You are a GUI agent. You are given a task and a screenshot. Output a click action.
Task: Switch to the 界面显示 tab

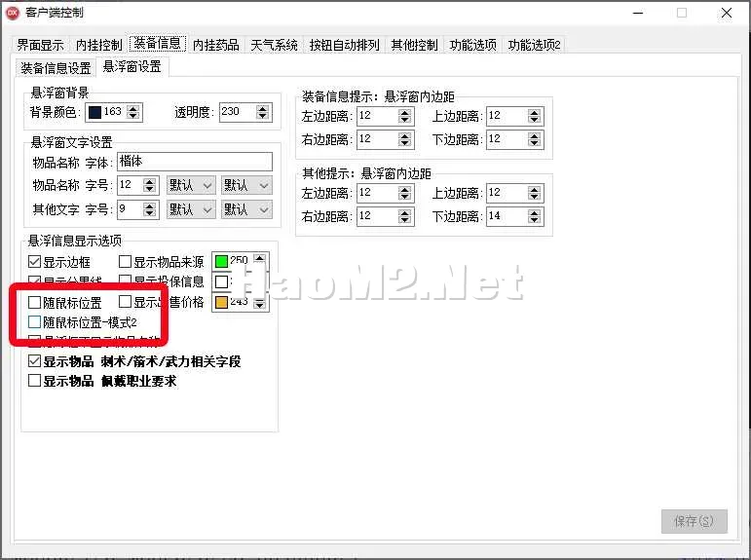pos(40,45)
